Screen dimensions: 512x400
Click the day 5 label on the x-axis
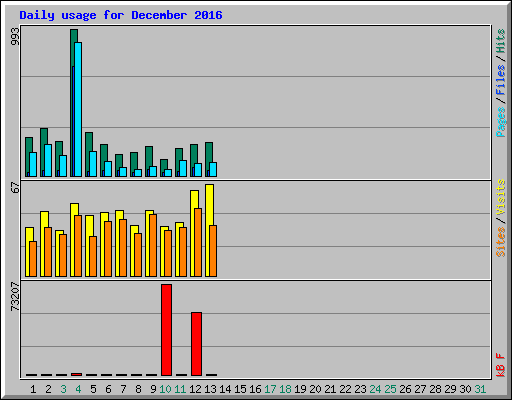pos(93,389)
